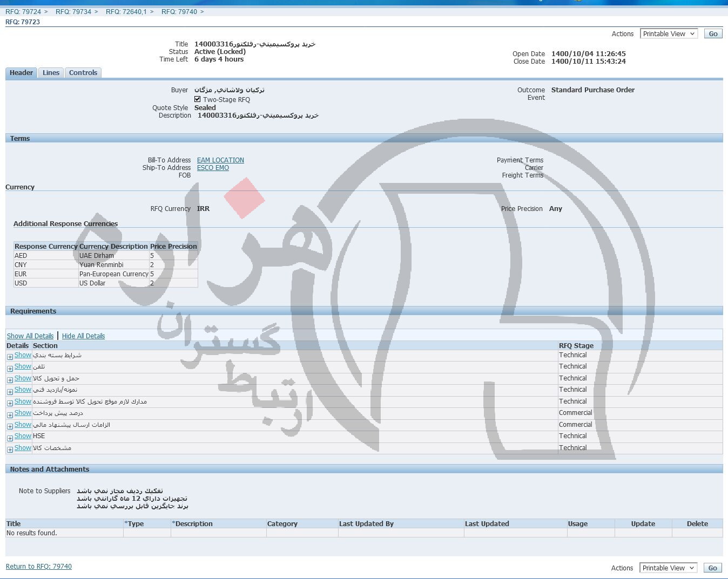Viewport: 728px width, 579px height.
Task: Click the IRR RFQ currency value
Action: tap(204, 209)
